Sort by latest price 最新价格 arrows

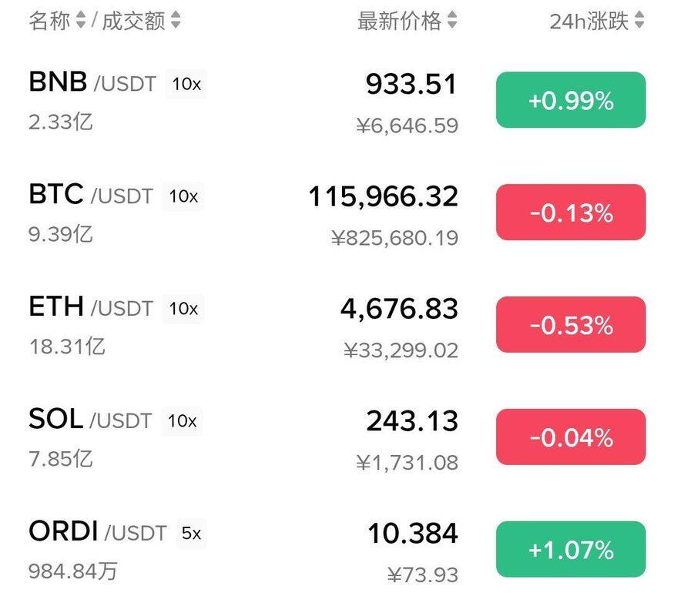(451, 20)
